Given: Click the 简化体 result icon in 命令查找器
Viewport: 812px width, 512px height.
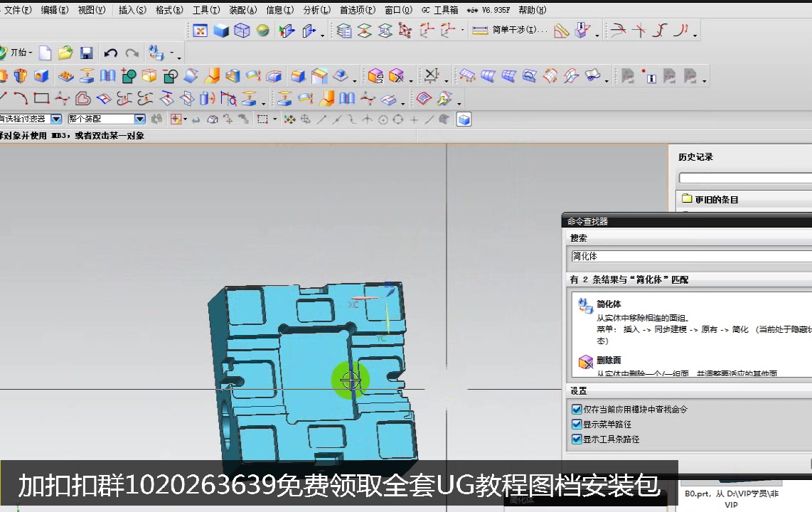Looking at the screenshot, I should [x=585, y=305].
